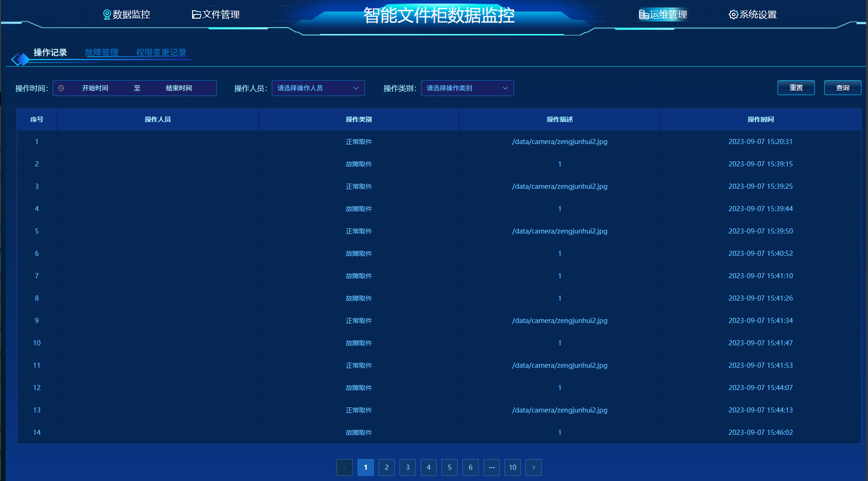Select the 操作记录 tab
Viewport: 868px width, 481px height.
(x=50, y=53)
